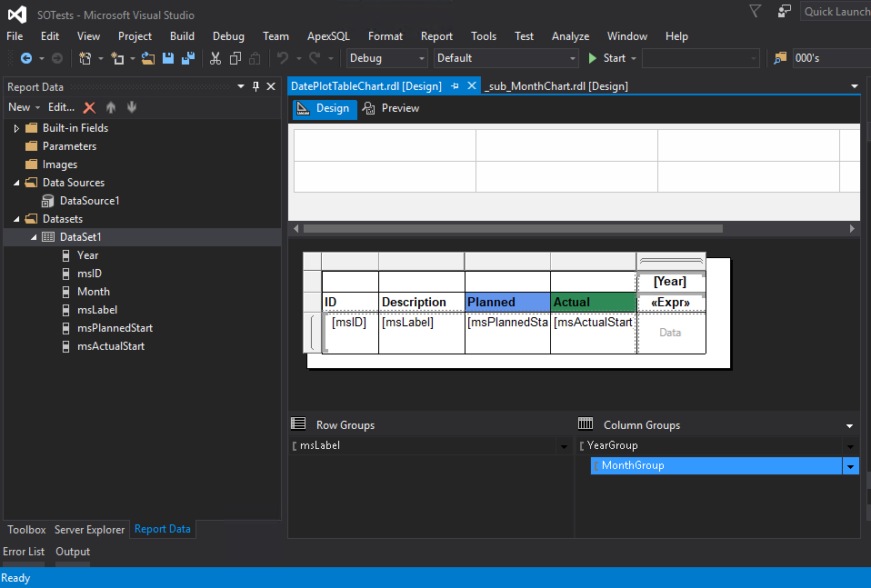The height and width of the screenshot is (588, 871).
Task: Click the Cut scissors icon
Action: coord(215,58)
